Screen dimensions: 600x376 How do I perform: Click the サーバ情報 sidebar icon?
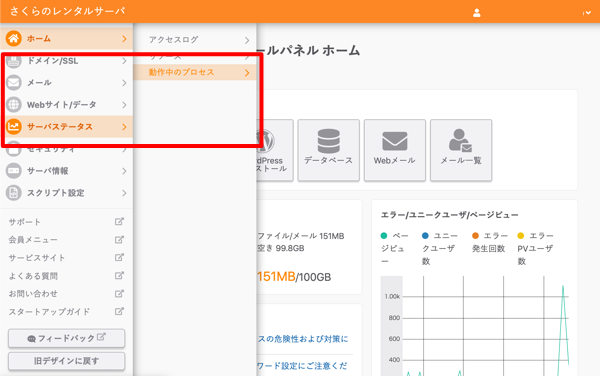click(13, 171)
